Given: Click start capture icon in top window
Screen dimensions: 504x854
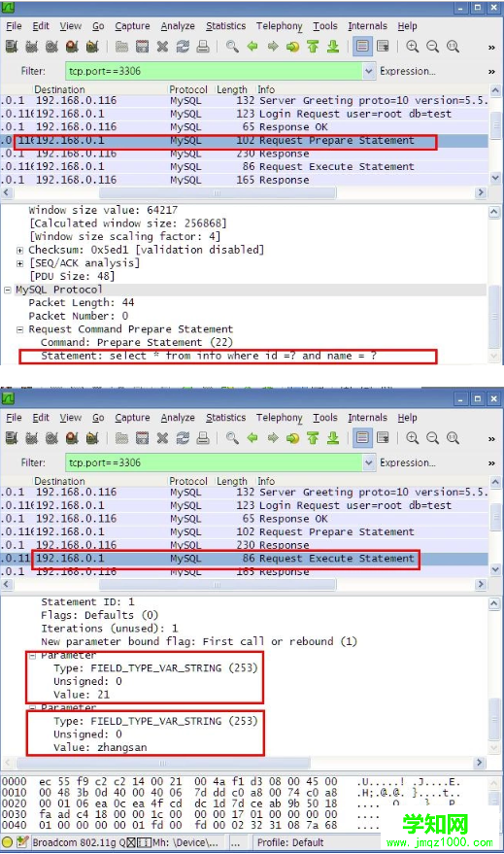Looking at the screenshot, I should coord(51,47).
